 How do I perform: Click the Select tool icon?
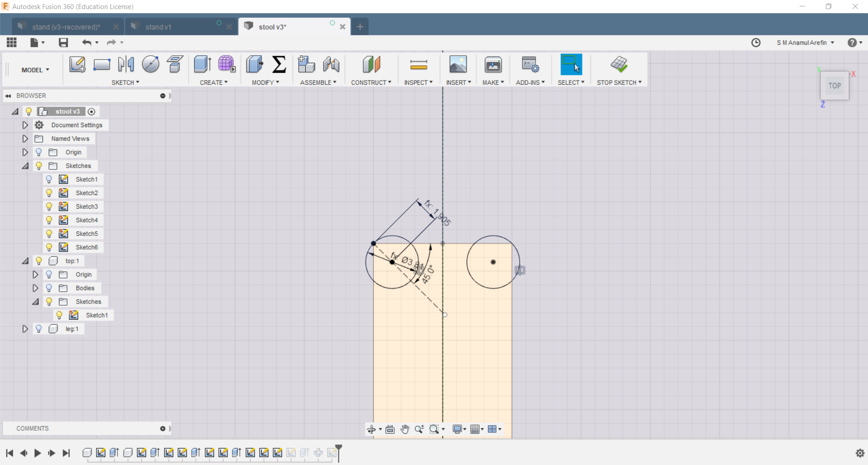(x=571, y=64)
